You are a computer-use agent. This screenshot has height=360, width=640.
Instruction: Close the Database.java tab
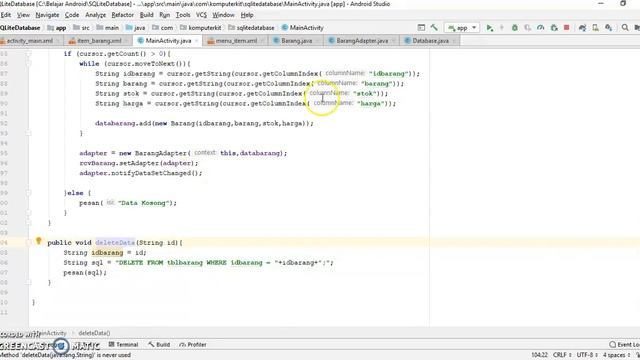[454, 41]
